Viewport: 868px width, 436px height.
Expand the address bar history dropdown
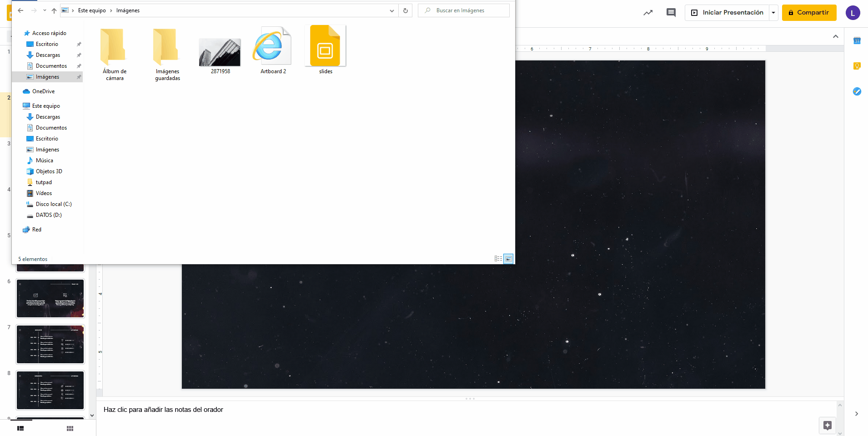(392, 10)
